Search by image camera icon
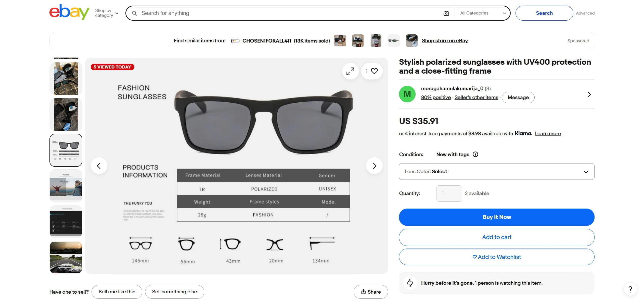This screenshot has width=644, height=301. coord(446,13)
